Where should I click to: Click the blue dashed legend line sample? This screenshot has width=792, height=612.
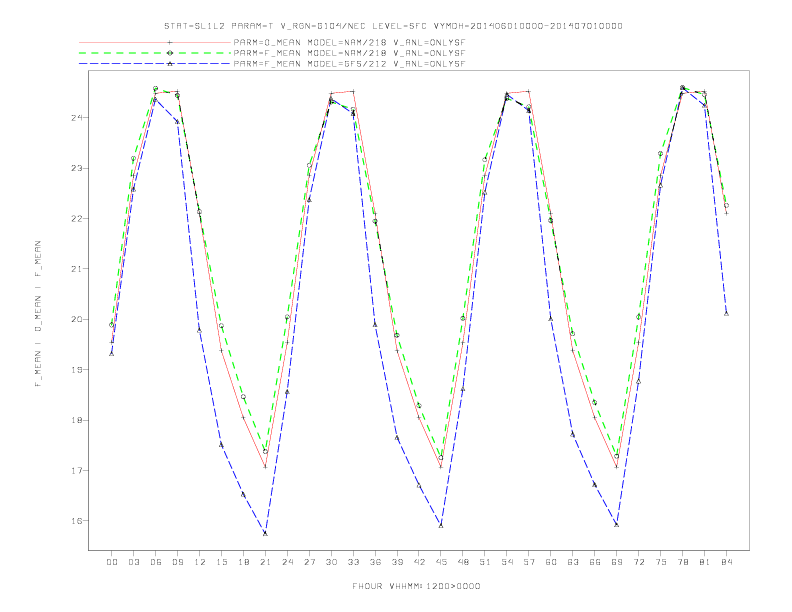coord(155,64)
